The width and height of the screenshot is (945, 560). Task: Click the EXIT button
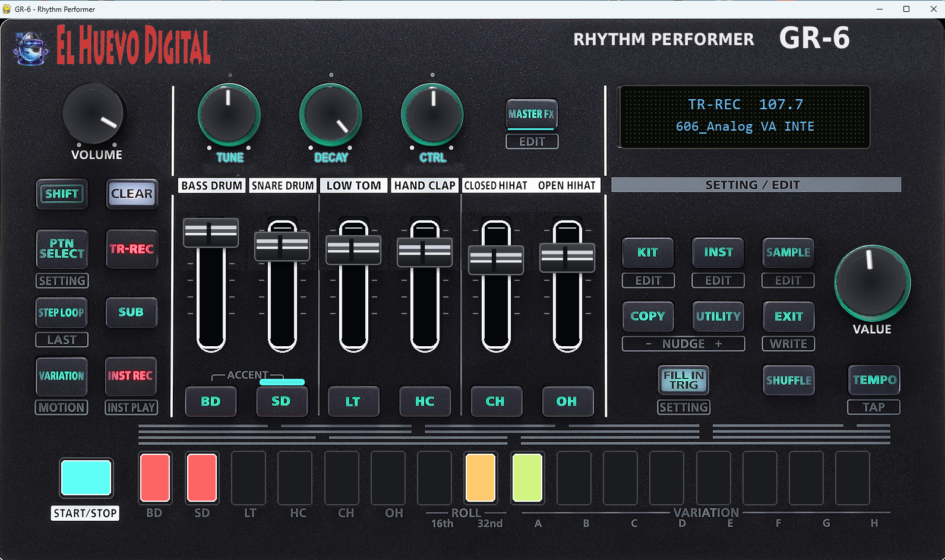788,317
